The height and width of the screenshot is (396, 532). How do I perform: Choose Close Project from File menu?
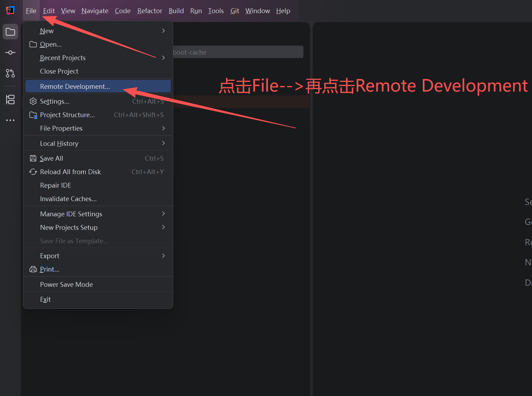(x=98, y=71)
